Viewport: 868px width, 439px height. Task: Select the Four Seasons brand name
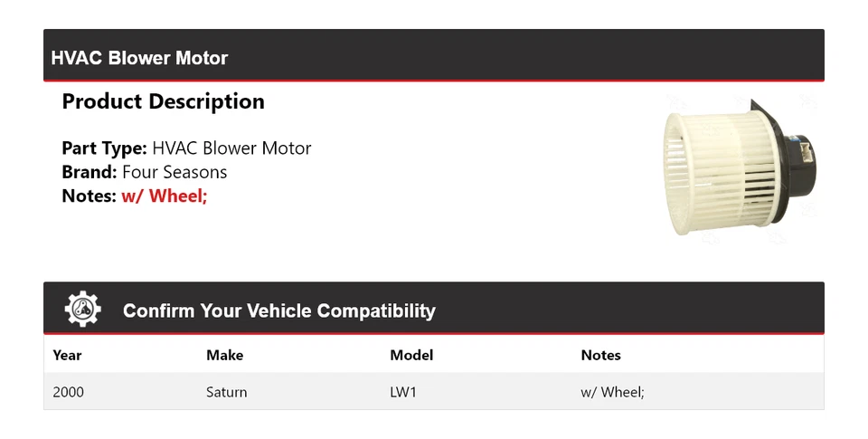click(x=175, y=172)
